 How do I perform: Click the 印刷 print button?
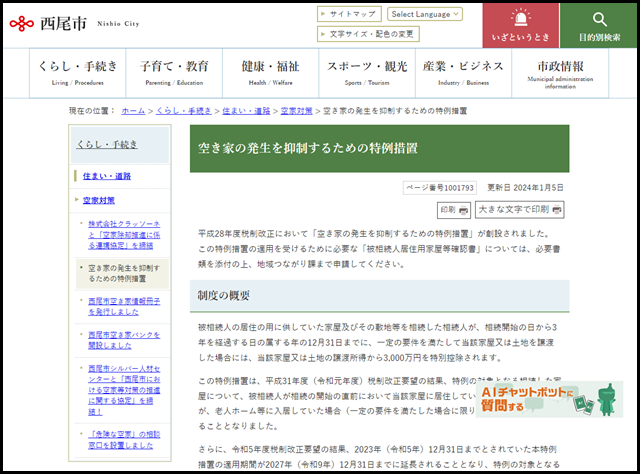453,210
